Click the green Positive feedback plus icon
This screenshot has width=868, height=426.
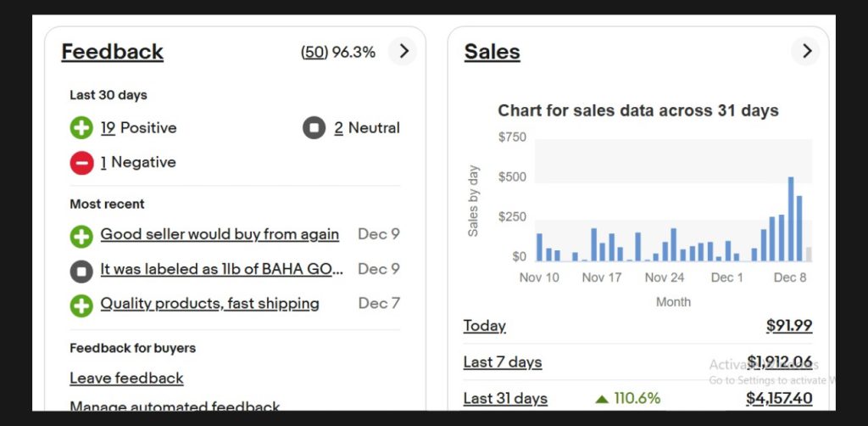tap(81, 128)
